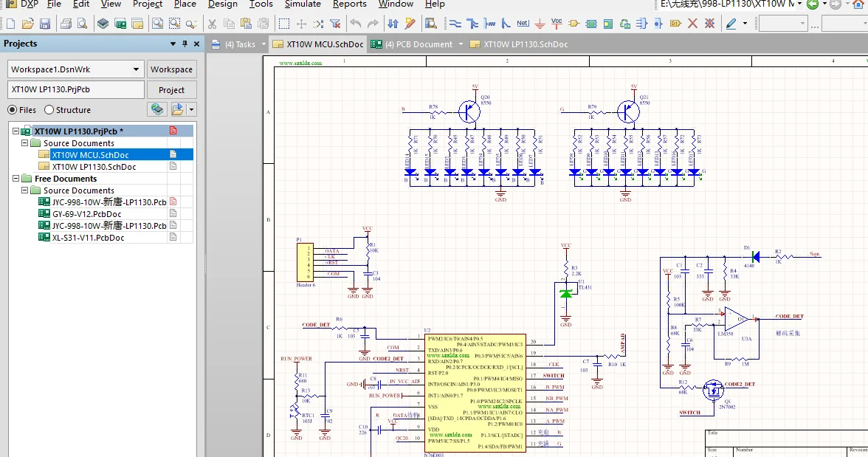Click the XT10W LP1130.PrjPcb project name field
The height and width of the screenshot is (457, 868).
point(76,89)
